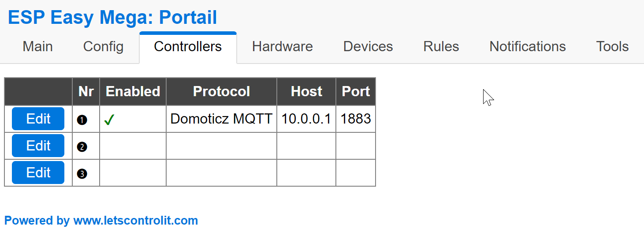The height and width of the screenshot is (244, 644).
Task: Click the number 3 circle icon
Action: tap(82, 174)
